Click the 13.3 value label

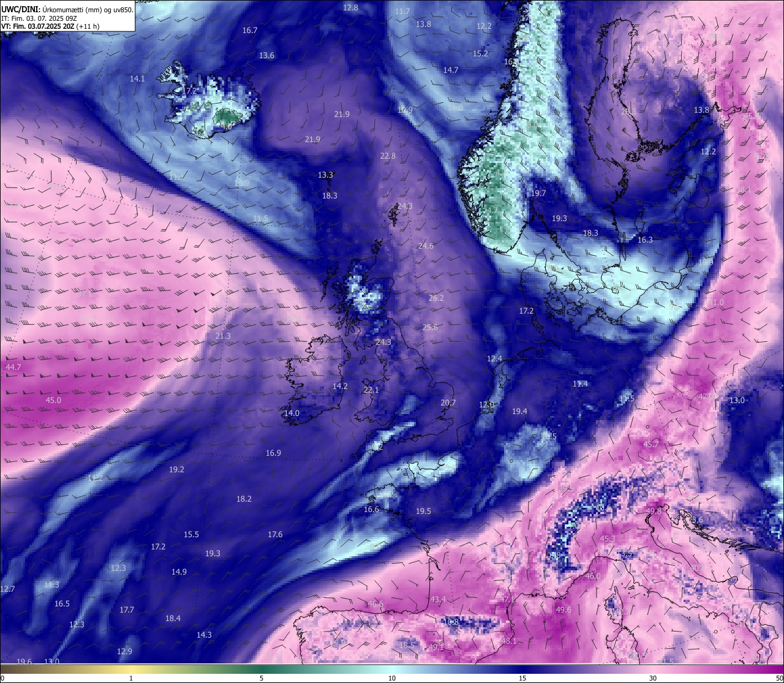point(325,175)
